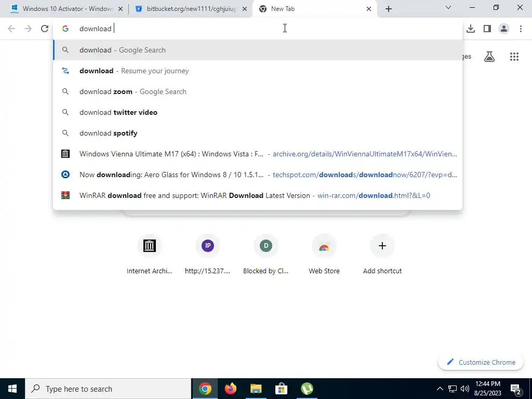The height and width of the screenshot is (399, 532).
Task: Close the New Tab tab
Action: pos(369,9)
